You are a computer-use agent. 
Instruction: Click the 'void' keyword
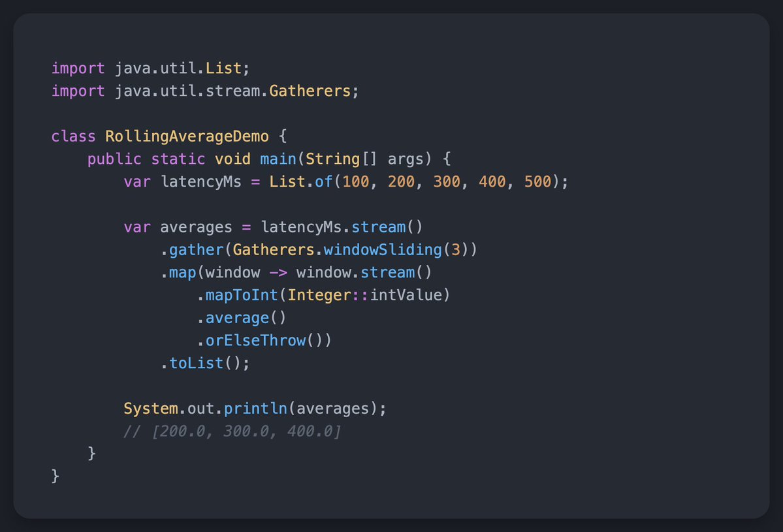[232, 159]
